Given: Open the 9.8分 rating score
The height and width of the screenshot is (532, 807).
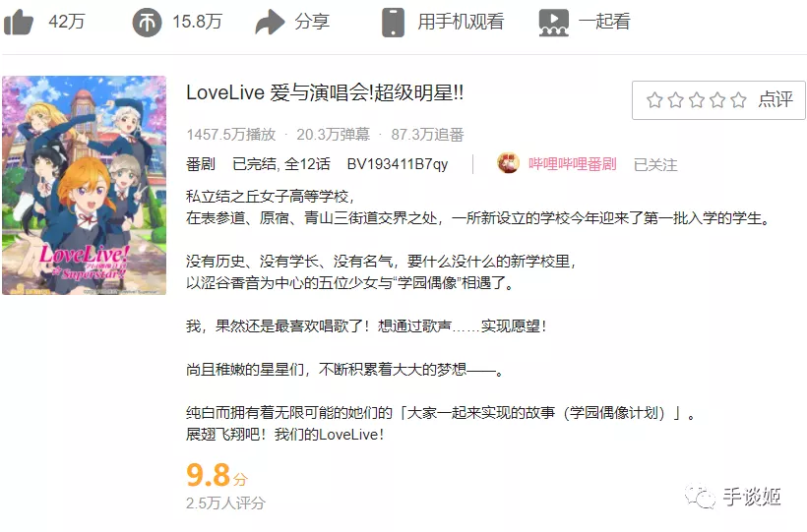Looking at the screenshot, I should 217,475.
